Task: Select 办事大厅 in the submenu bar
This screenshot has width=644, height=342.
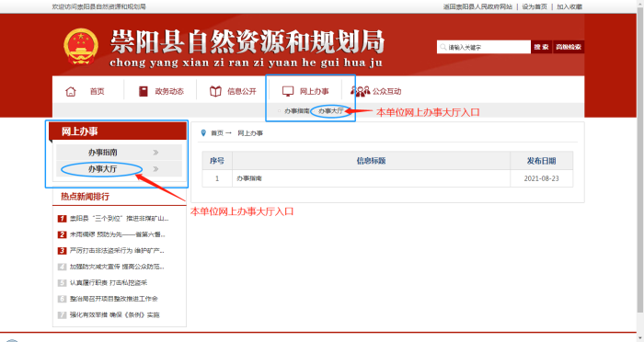Action: pyautogui.click(x=330, y=111)
